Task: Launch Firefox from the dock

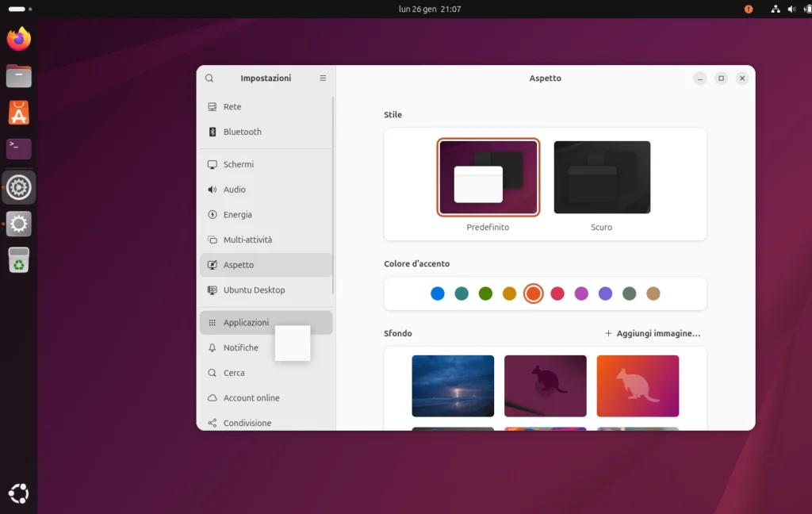Action: pyautogui.click(x=18, y=38)
